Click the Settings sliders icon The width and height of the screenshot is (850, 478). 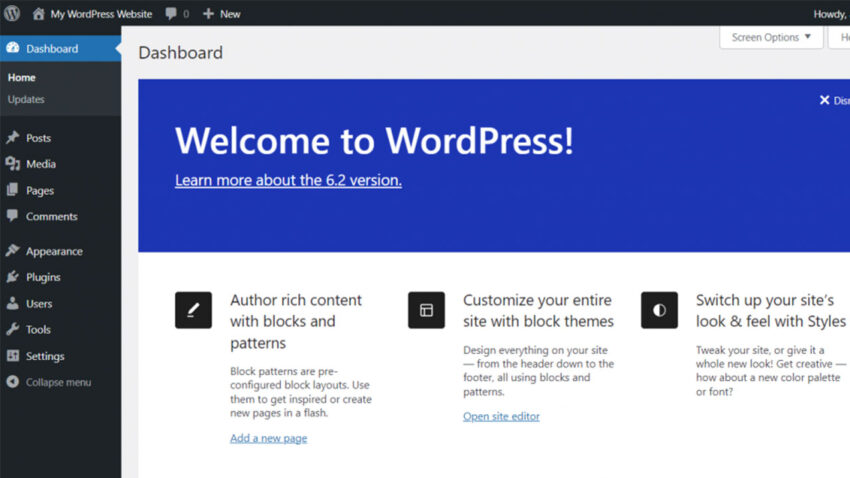(12, 356)
